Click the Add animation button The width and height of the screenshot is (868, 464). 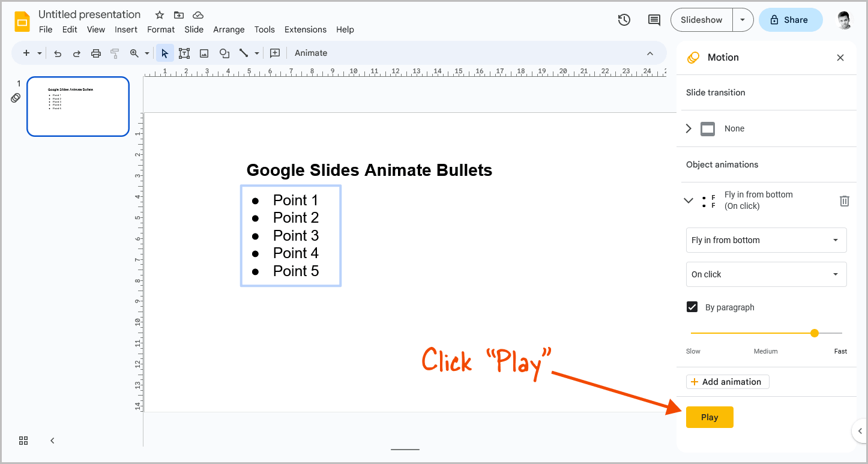pyautogui.click(x=727, y=381)
